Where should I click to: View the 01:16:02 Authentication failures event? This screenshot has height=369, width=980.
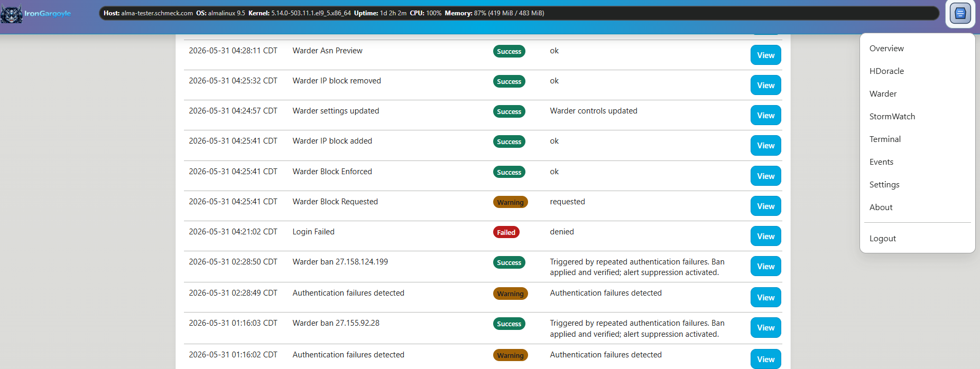[765, 359]
